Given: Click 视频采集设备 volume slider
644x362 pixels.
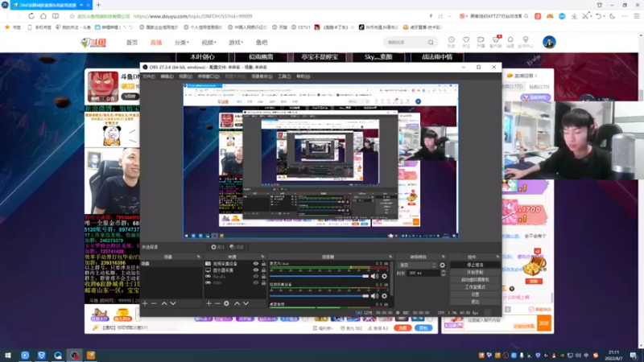Looking at the screenshot, I should click(319, 295).
